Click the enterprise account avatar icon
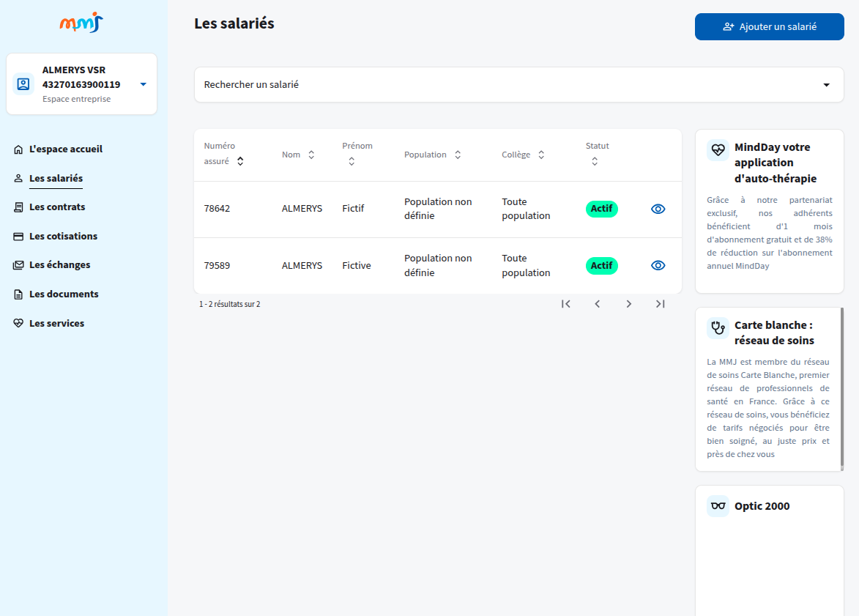This screenshot has height=616, width=859. click(23, 84)
